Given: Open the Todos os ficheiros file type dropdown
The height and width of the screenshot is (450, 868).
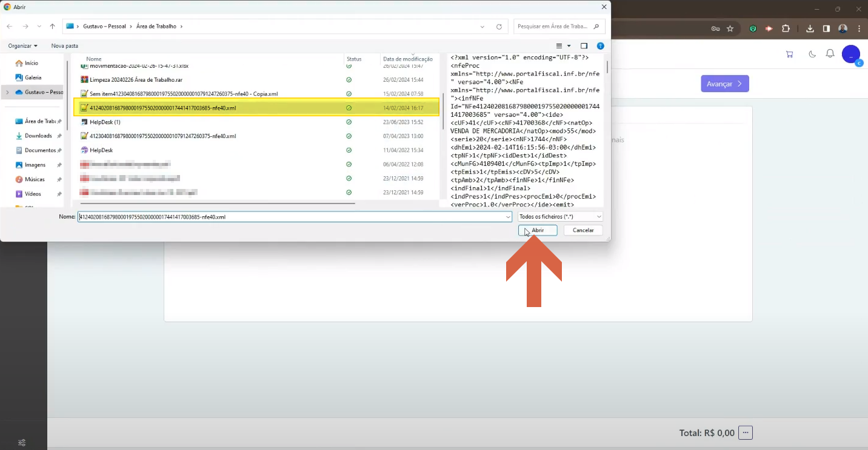Looking at the screenshot, I should (x=560, y=216).
